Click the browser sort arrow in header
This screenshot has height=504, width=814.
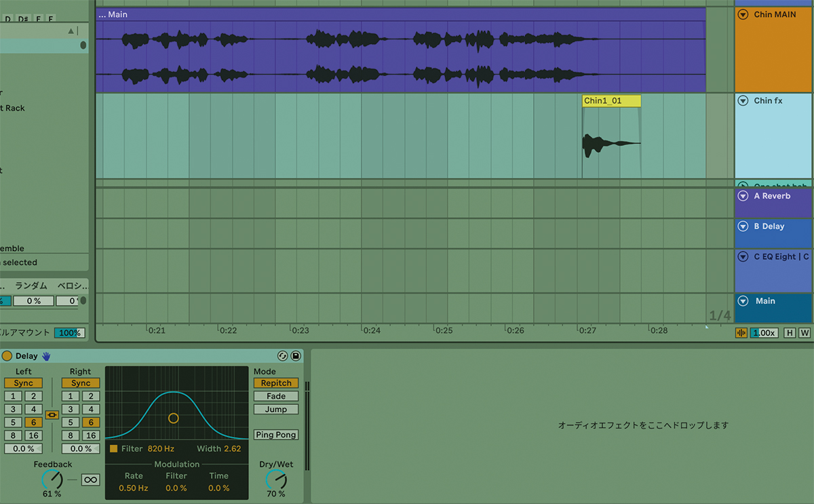coord(71,31)
